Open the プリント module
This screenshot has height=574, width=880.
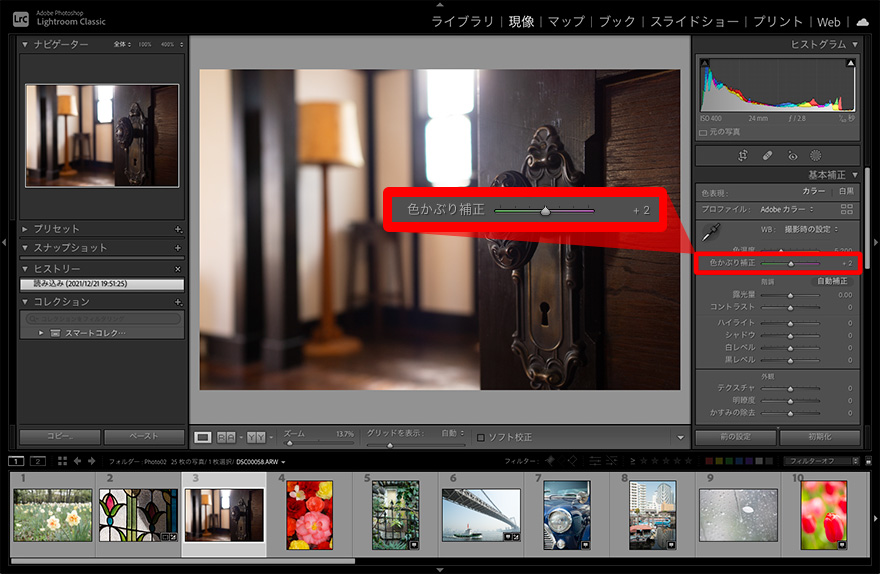[x=780, y=21]
